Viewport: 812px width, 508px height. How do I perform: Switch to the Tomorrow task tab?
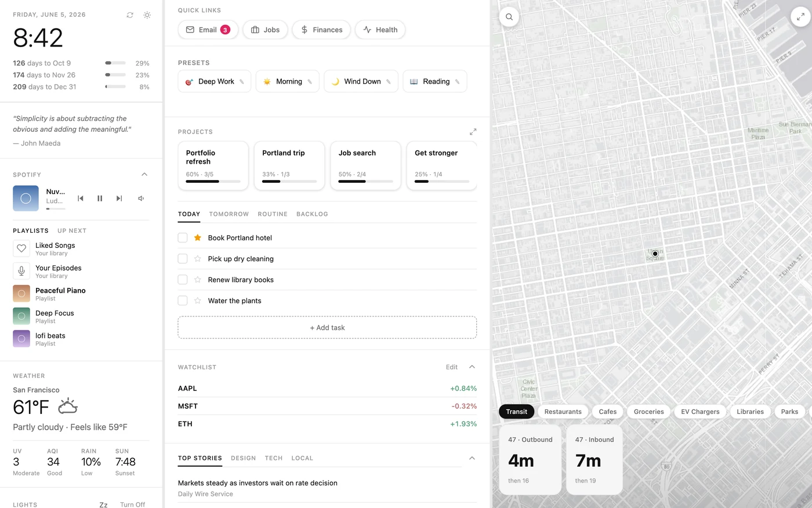pos(229,214)
